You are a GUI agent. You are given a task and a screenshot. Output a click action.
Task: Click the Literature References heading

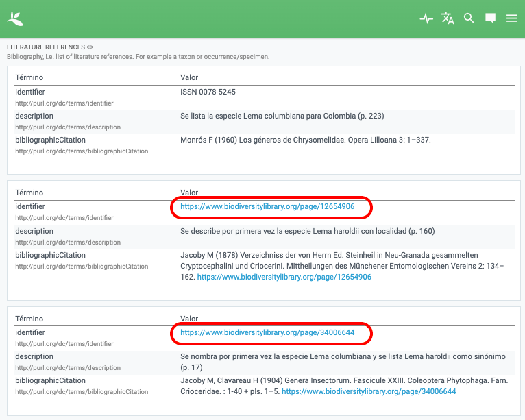coord(46,47)
